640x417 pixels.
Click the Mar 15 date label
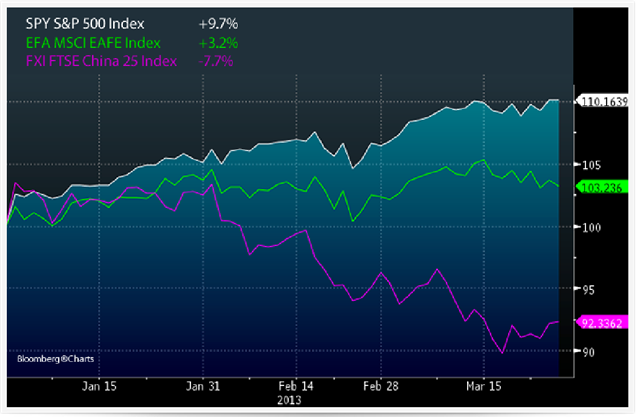[484, 386]
